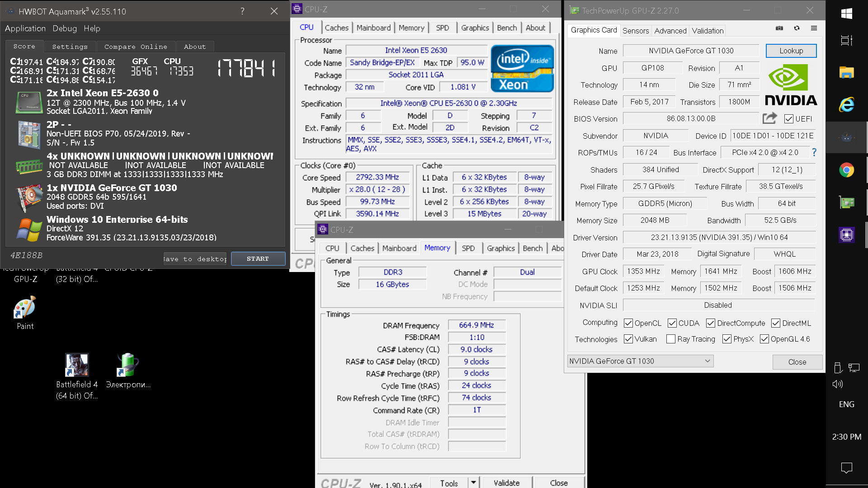
Task: Open Mainboard tab in top CPU-Z window
Action: click(x=373, y=28)
